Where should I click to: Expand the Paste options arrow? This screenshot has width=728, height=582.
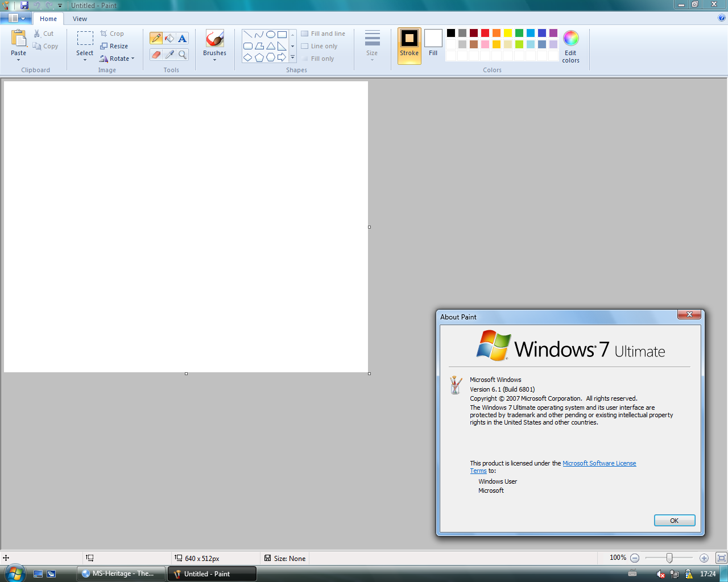[x=18, y=60]
